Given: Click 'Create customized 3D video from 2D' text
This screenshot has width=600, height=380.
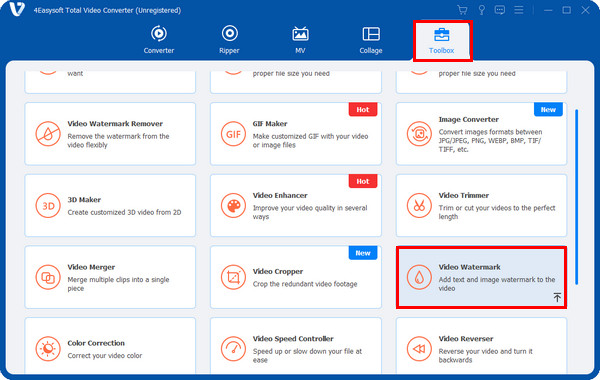Looking at the screenshot, I should pos(124,212).
